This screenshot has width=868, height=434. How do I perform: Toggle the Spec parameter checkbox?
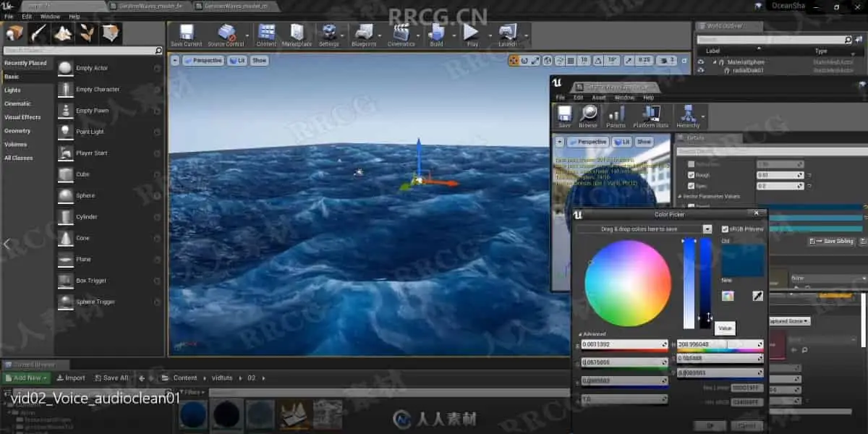tap(691, 186)
